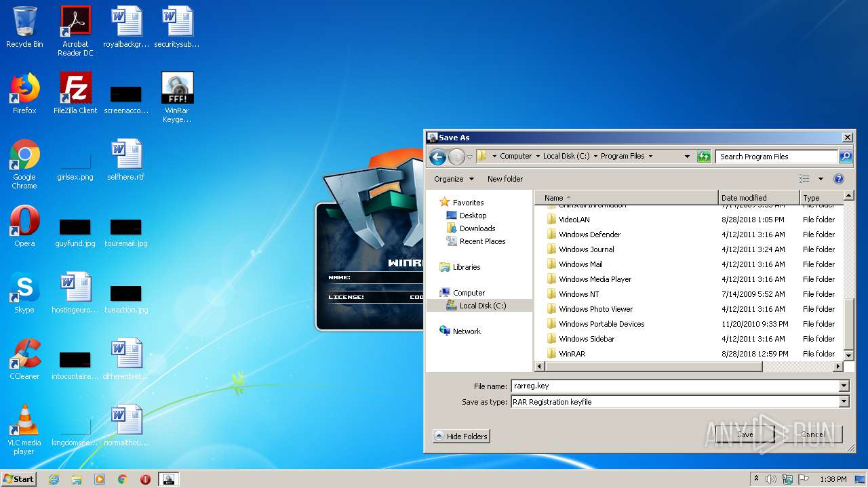868x488 pixels.
Task: Click the Change your view icon
Action: (x=804, y=179)
